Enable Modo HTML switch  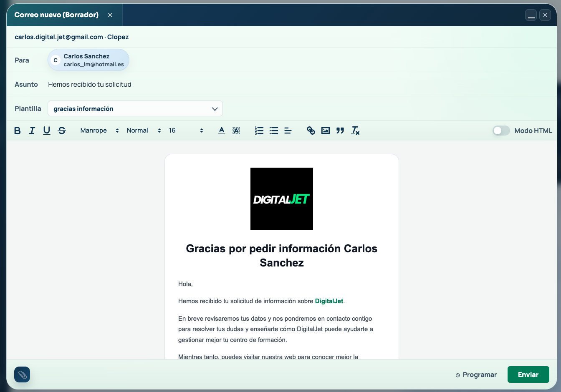coord(501,131)
